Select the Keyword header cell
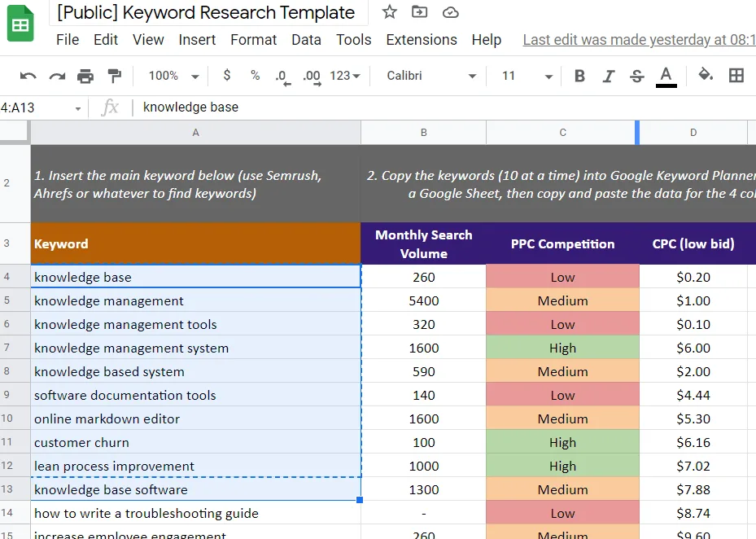This screenshot has width=756, height=539. coord(196,243)
